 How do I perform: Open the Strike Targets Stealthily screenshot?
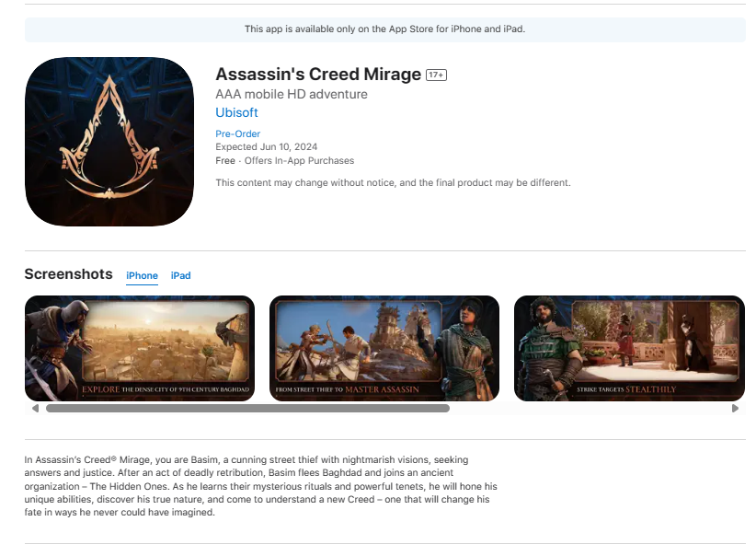(629, 348)
